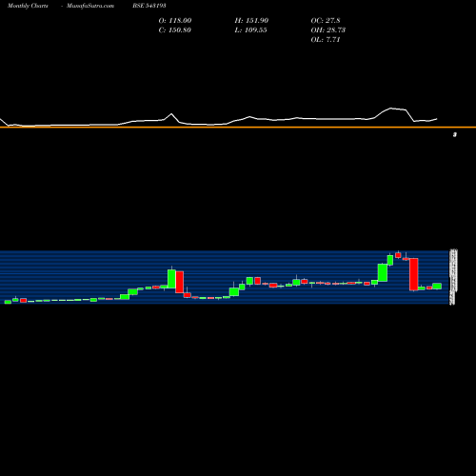Click the largest red candlestick near the chart's right end
The image size is (476, 476).
click(x=414, y=274)
